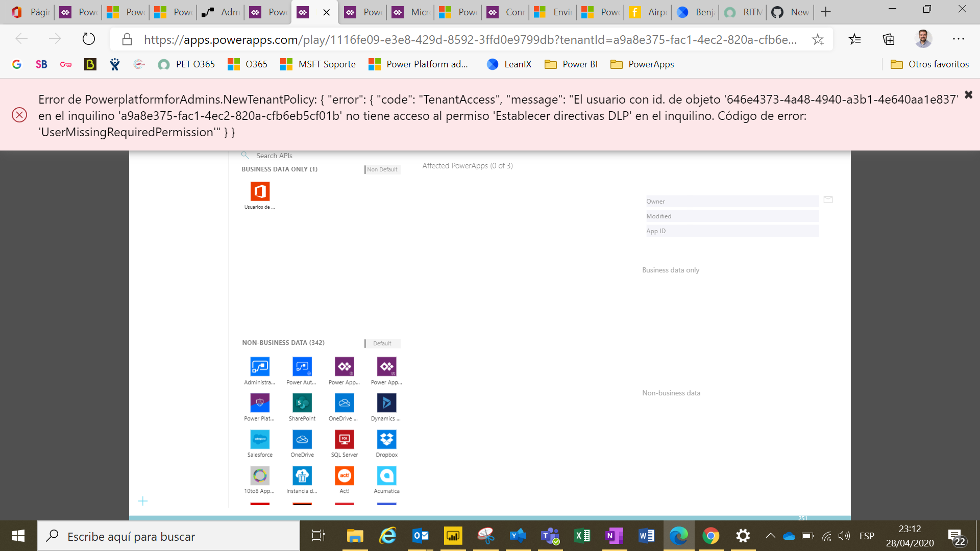The height and width of the screenshot is (551, 980).
Task: Select the Administra... connector icon
Action: pyautogui.click(x=260, y=366)
